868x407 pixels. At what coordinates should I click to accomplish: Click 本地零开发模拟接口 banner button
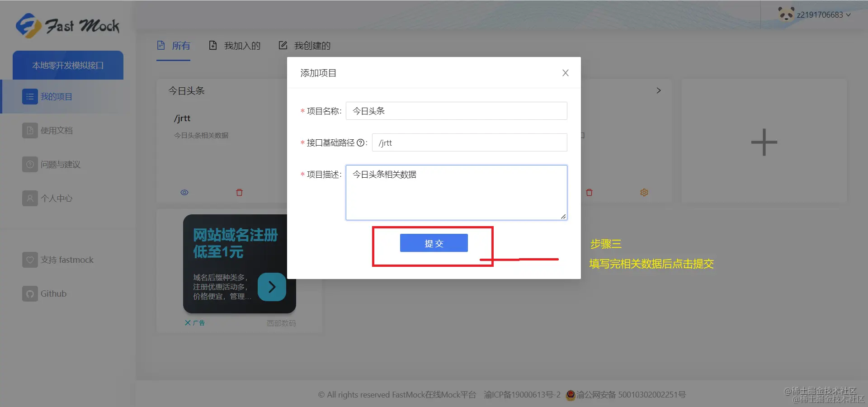(x=68, y=65)
